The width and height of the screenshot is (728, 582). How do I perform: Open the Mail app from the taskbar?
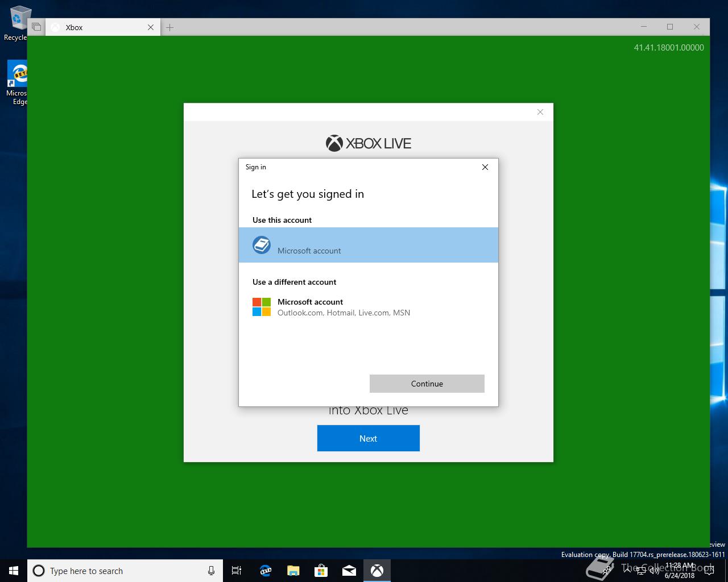[x=349, y=571]
